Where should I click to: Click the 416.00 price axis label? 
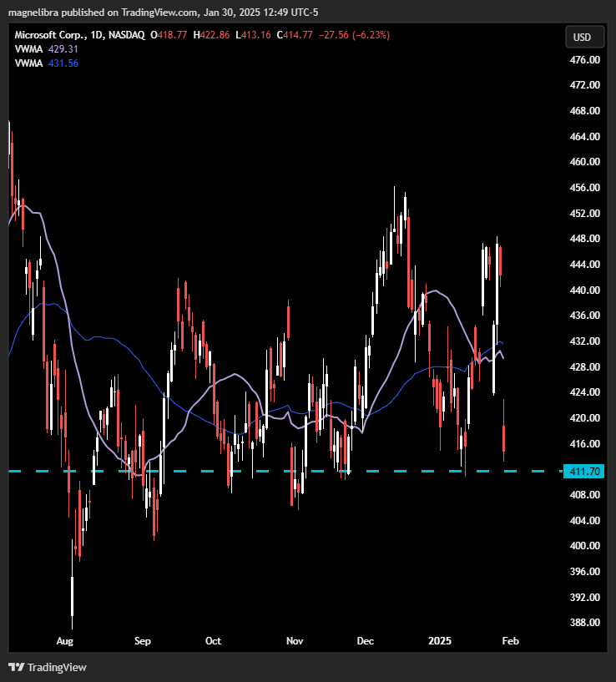pyautogui.click(x=584, y=443)
